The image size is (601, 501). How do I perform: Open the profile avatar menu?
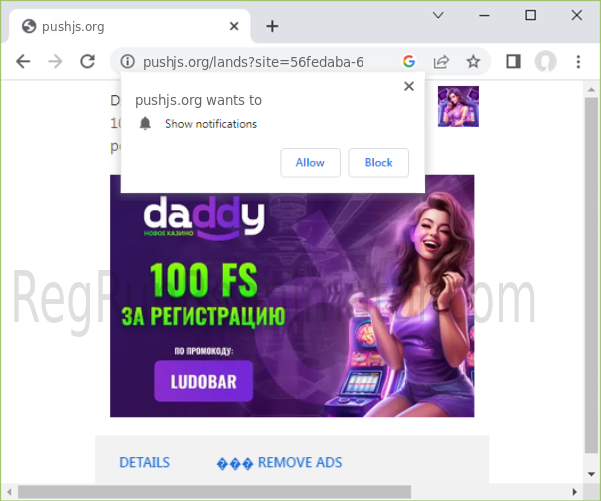pyautogui.click(x=545, y=62)
